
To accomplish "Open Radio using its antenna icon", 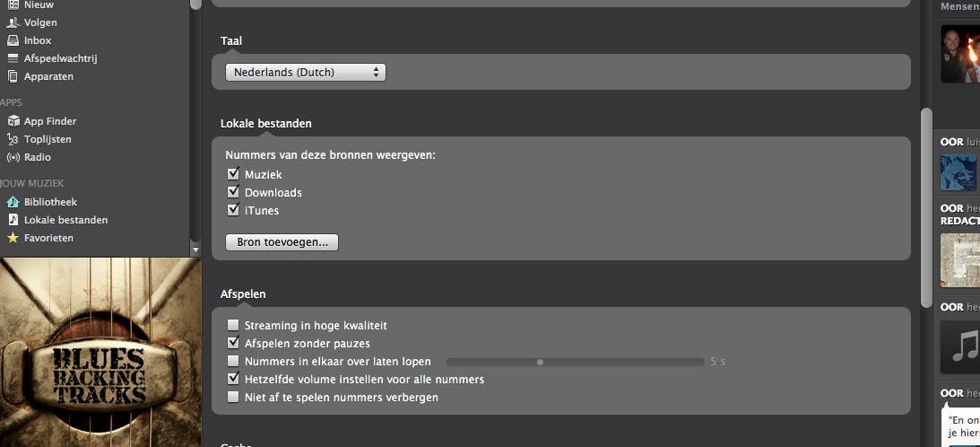I will (x=13, y=157).
